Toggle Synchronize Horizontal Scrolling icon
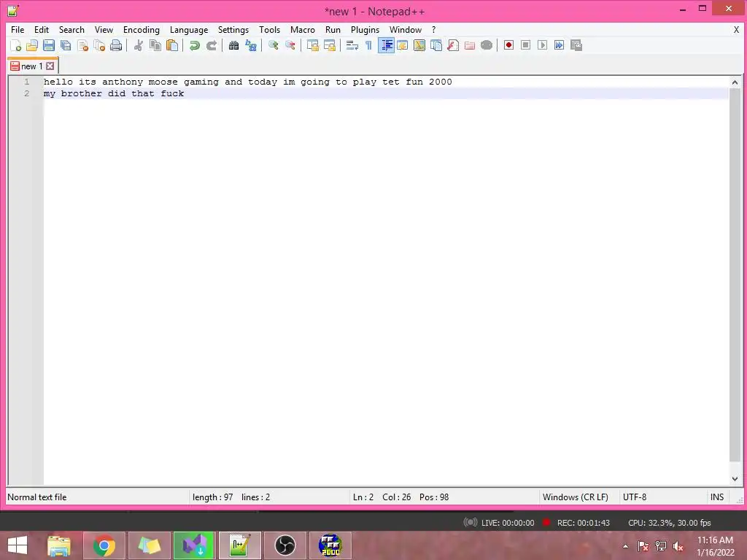Image resolution: width=747 pixels, height=560 pixels. click(x=330, y=45)
